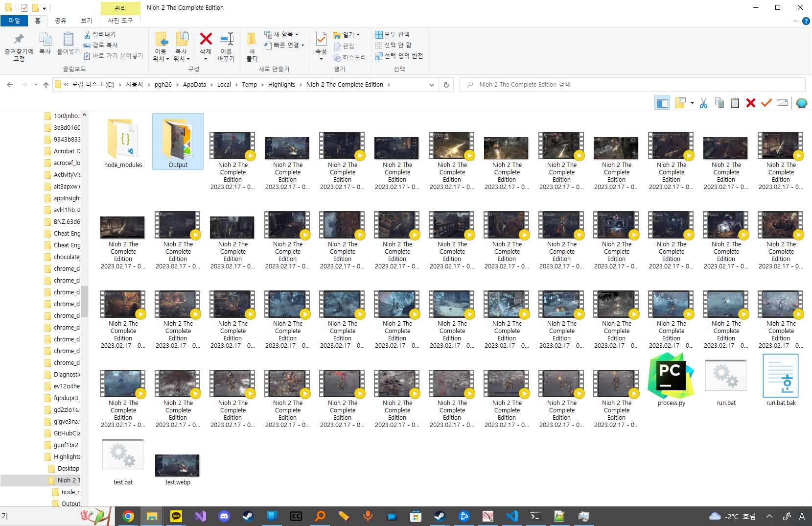The width and height of the screenshot is (812, 526).
Task: Open the weather widget showing -2°C
Action: click(732, 516)
